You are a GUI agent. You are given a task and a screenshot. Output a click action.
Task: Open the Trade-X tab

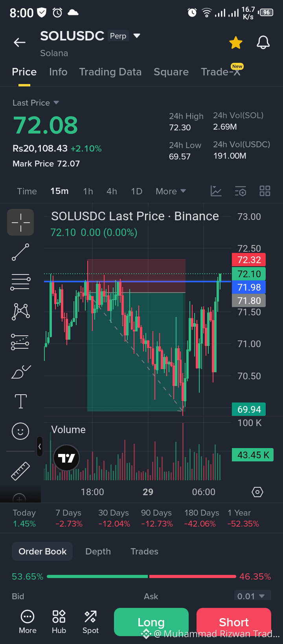pos(221,72)
